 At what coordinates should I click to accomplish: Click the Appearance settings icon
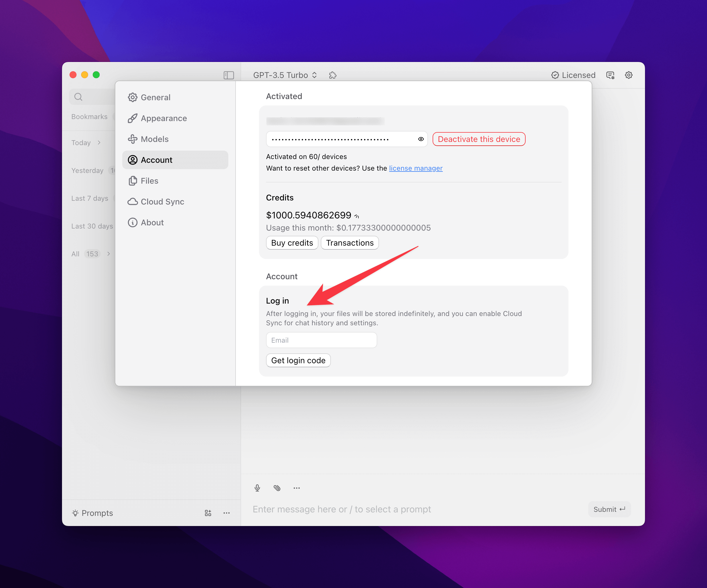[x=132, y=118]
